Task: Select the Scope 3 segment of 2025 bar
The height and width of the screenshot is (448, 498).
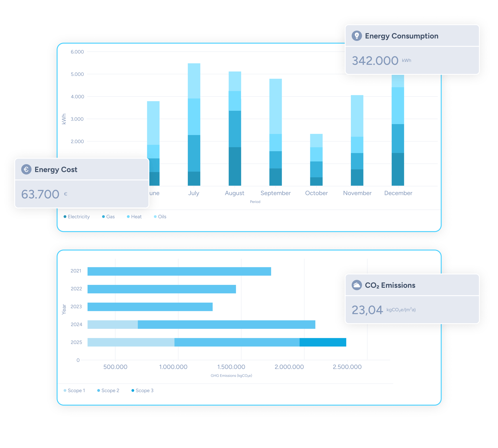Action: (x=323, y=342)
